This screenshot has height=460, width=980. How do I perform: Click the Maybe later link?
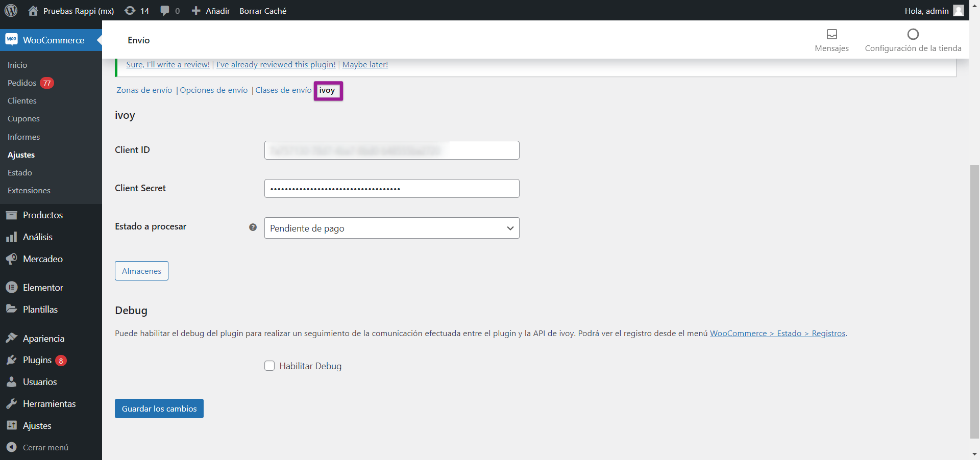coord(365,64)
